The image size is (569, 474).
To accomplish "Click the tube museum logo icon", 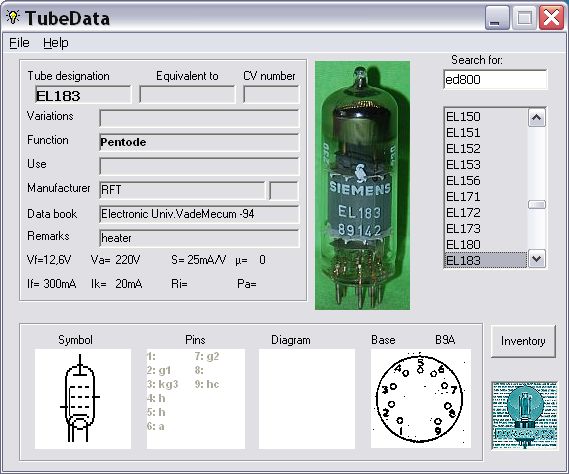I will point(524,415).
